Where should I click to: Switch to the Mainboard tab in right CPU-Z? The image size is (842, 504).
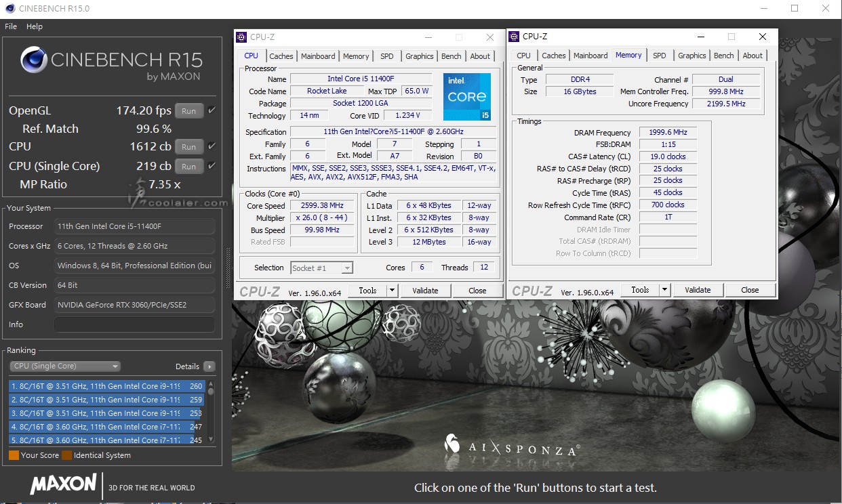(x=590, y=56)
